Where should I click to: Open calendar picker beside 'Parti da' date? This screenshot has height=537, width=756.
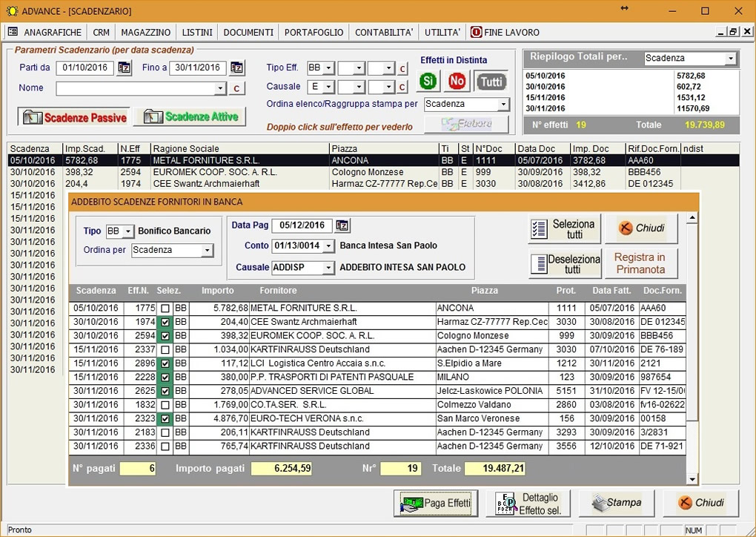point(125,67)
